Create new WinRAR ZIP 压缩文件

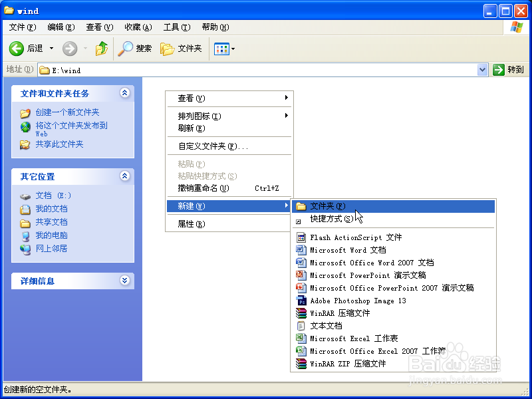[393, 364]
